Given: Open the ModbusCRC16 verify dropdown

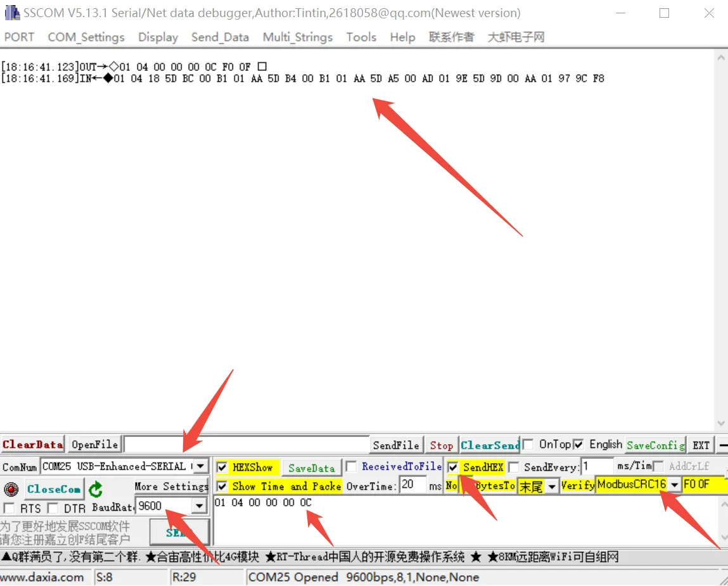Looking at the screenshot, I should pos(674,485).
